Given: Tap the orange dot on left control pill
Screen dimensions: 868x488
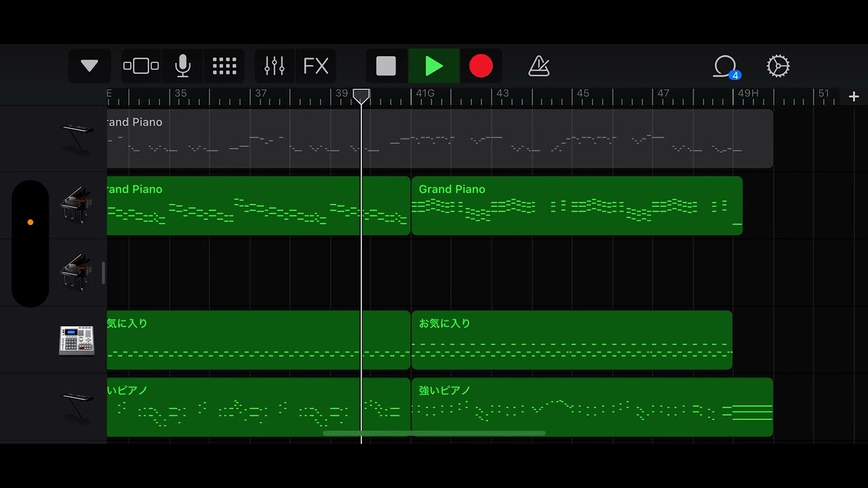Looking at the screenshot, I should click(x=30, y=222).
